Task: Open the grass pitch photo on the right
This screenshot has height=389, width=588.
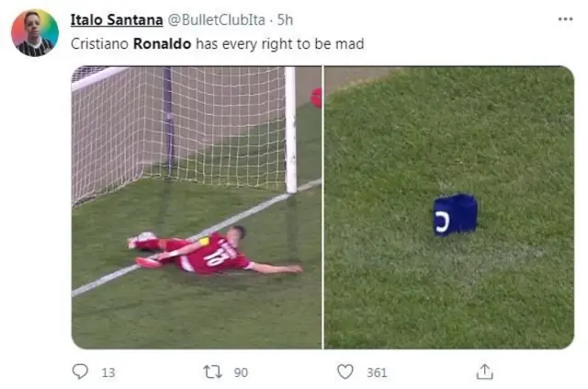Action: [449, 207]
